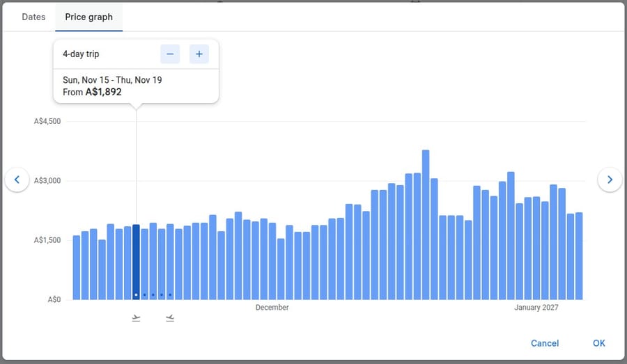
Task: Click the landing airplane icon below the graph
Action: (x=170, y=318)
